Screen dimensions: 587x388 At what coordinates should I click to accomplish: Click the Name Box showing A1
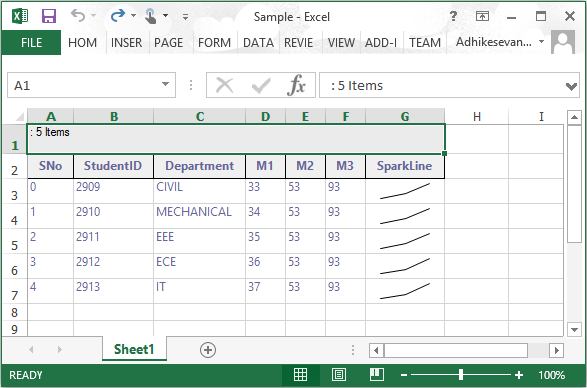tap(84, 85)
